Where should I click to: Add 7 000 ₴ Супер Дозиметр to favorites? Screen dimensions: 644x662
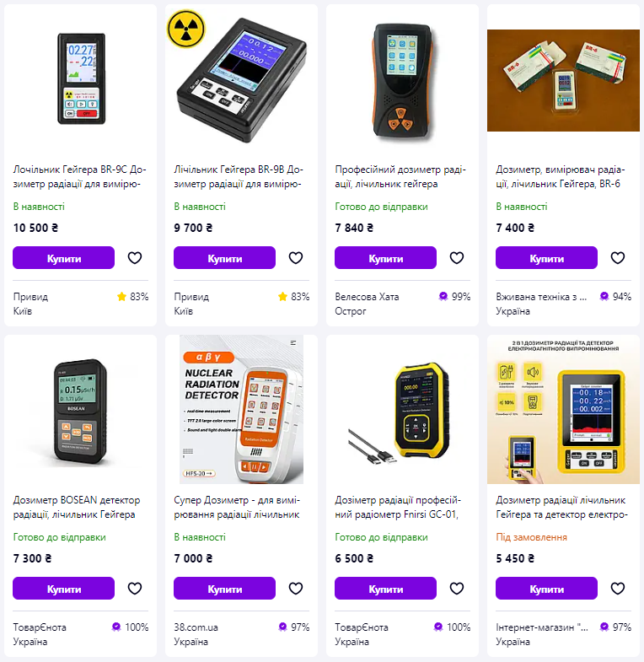point(295,588)
